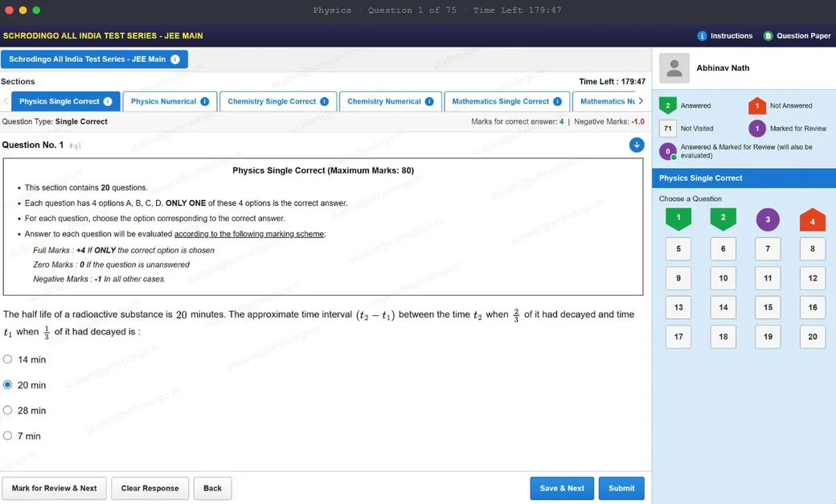Click the green Answered legend badge

[667, 105]
